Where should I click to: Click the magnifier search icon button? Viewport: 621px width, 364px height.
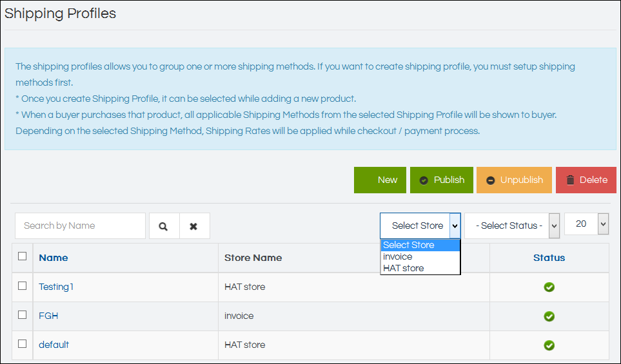(164, 226)
